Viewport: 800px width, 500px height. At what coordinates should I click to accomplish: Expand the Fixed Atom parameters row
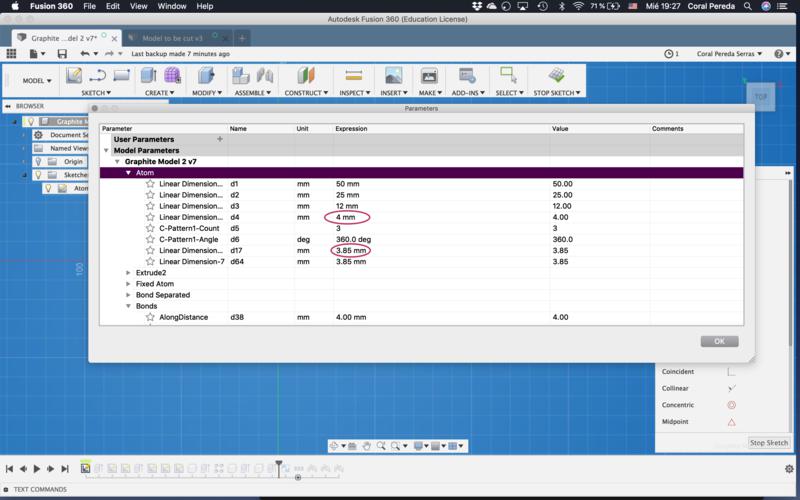[128, 284]
